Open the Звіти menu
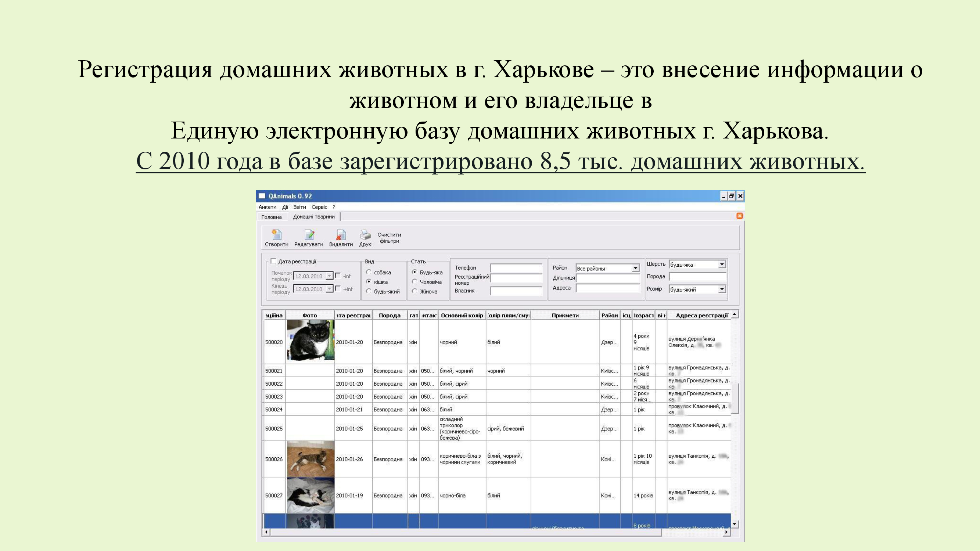980x551 pixels. pyautogui.click(x=299, y=207)
